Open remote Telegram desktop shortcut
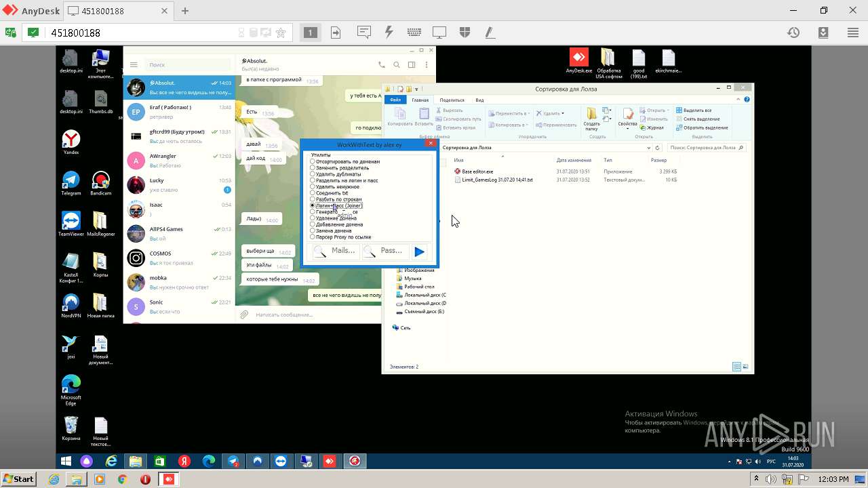Viewport: 868px width, 488px height. tap(71, 183)
